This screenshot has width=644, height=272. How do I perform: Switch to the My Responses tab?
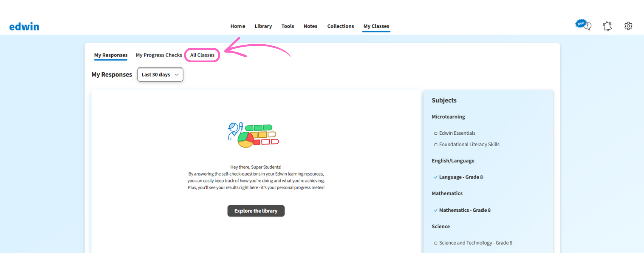(x=111, y=55)
